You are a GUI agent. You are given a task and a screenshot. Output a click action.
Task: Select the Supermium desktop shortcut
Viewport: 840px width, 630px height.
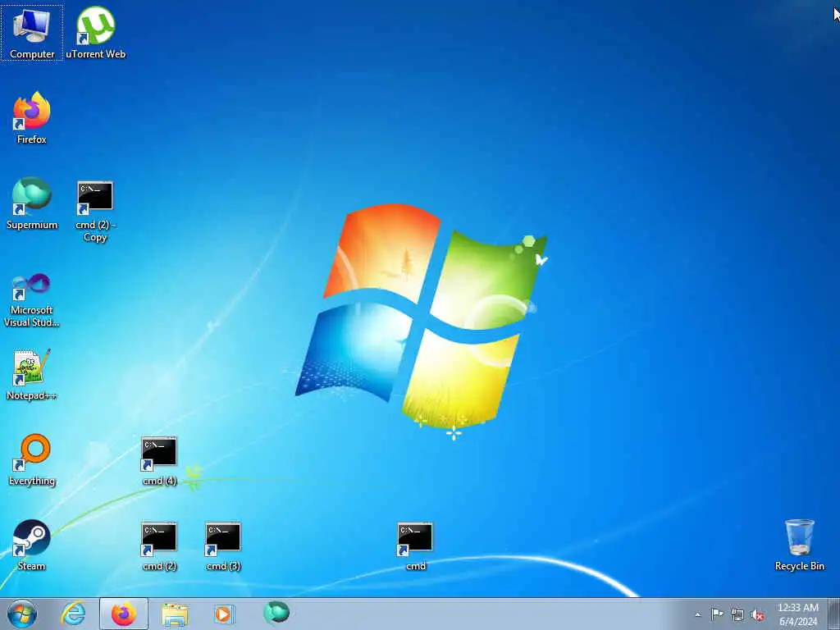32,203
